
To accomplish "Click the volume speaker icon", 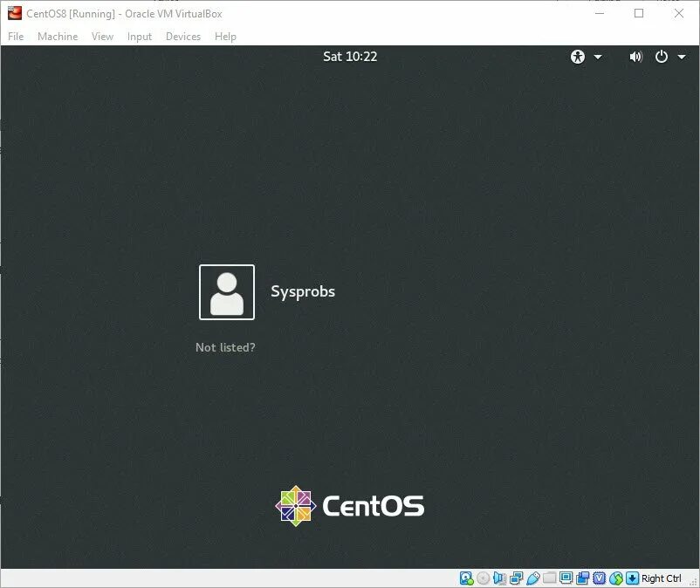I will point(635,57).
